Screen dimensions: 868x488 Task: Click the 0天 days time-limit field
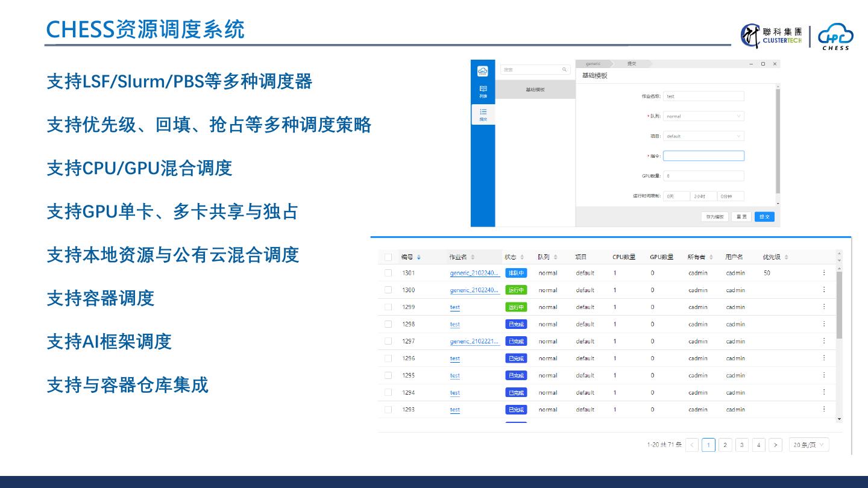[676, 196]
